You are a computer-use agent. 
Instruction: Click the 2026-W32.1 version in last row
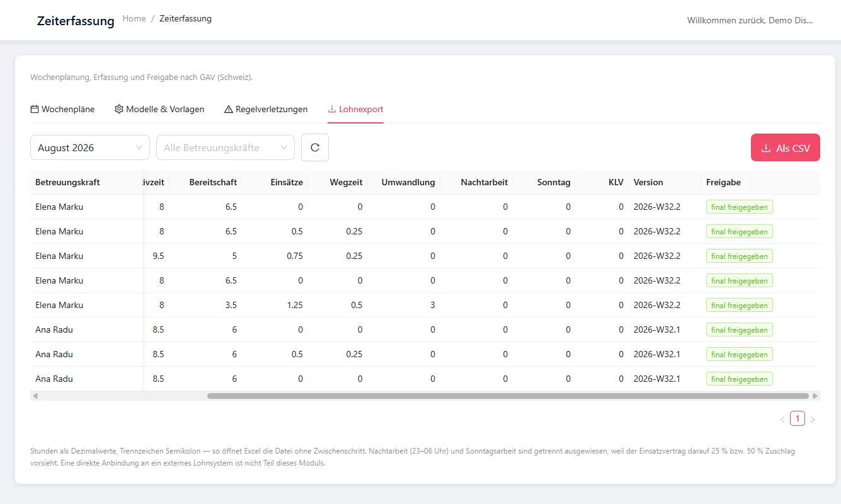click(x=657, y=379)
